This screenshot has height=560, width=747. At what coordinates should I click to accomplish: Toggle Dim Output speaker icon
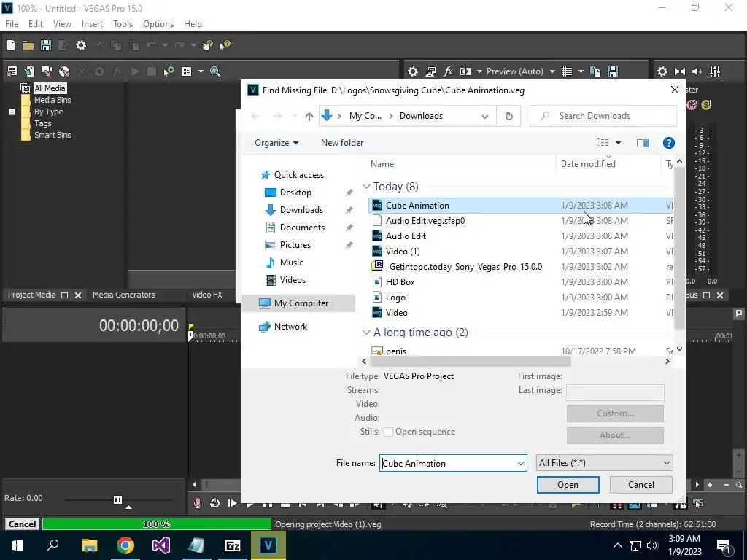(697, 71)
